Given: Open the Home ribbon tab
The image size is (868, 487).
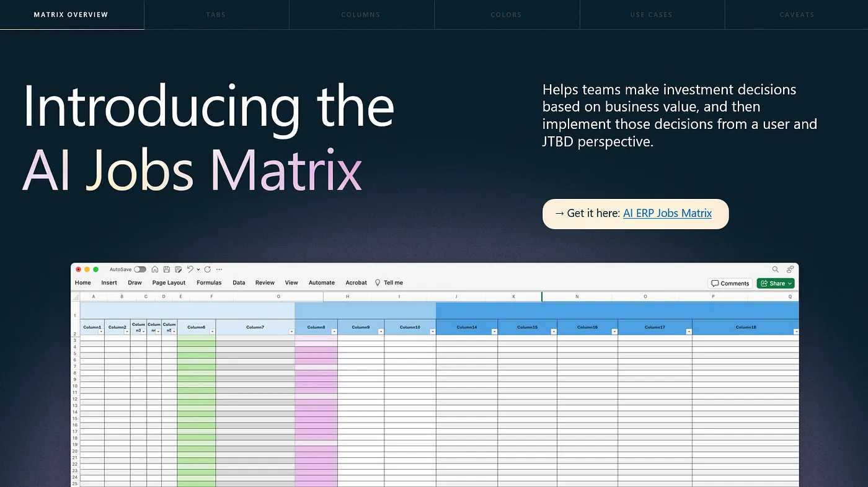Looking at the screenshot, I should pos(83,283).
